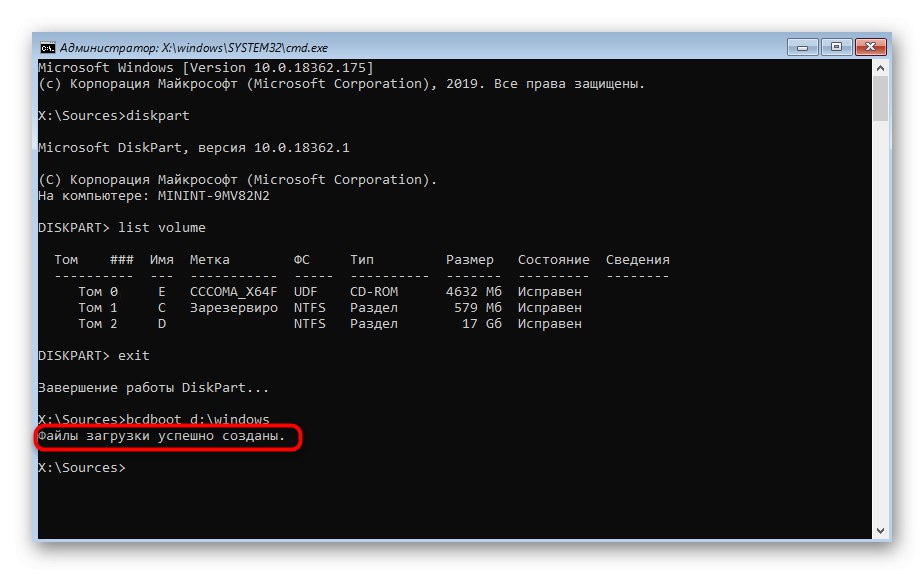Click the 'Состояние' column header
924x574 pixels.
pos(553,260)
